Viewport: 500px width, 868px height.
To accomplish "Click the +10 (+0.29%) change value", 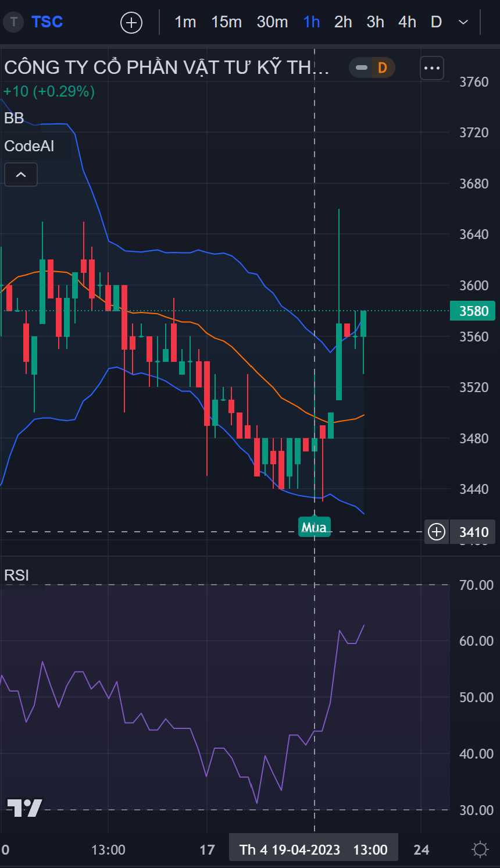I will pos(49,91).
